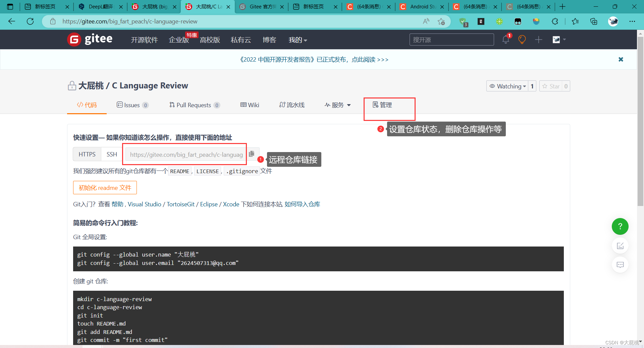Reload the page with refresh icon
This screenshot has width=644, height=348.
30,21
